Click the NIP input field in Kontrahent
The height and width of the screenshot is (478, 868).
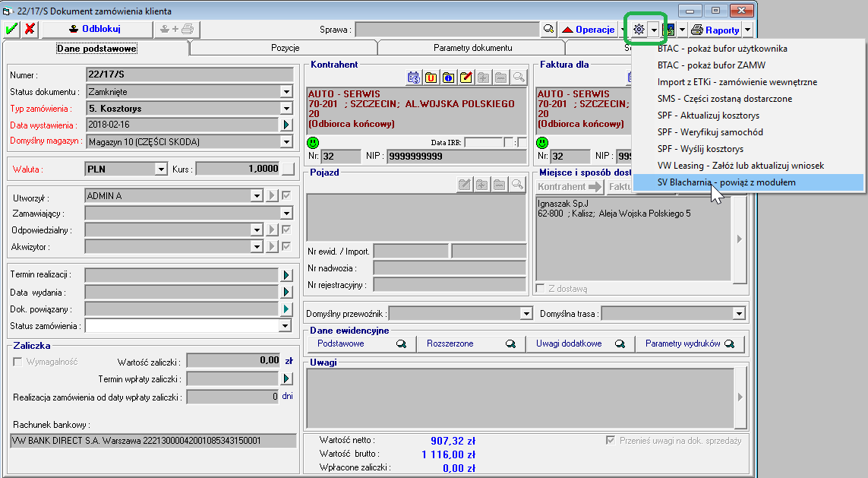pos(456,157)
